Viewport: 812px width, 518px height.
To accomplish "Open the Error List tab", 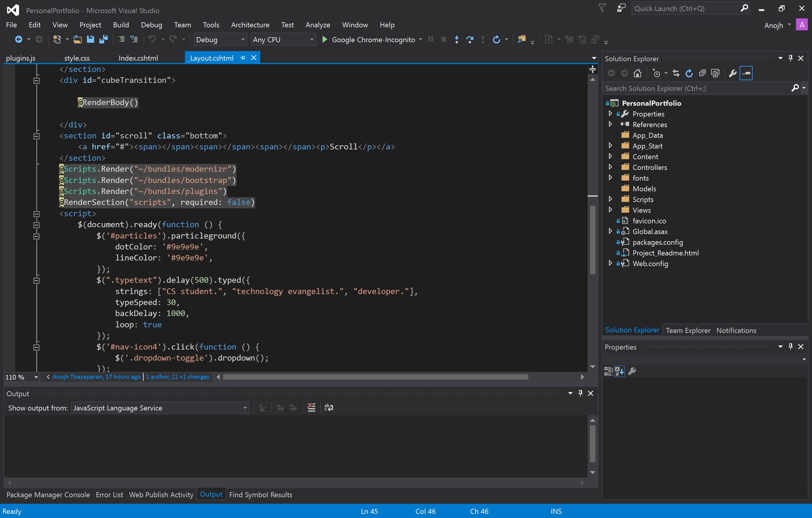I will pyautogui.click(x=109, y=495).
